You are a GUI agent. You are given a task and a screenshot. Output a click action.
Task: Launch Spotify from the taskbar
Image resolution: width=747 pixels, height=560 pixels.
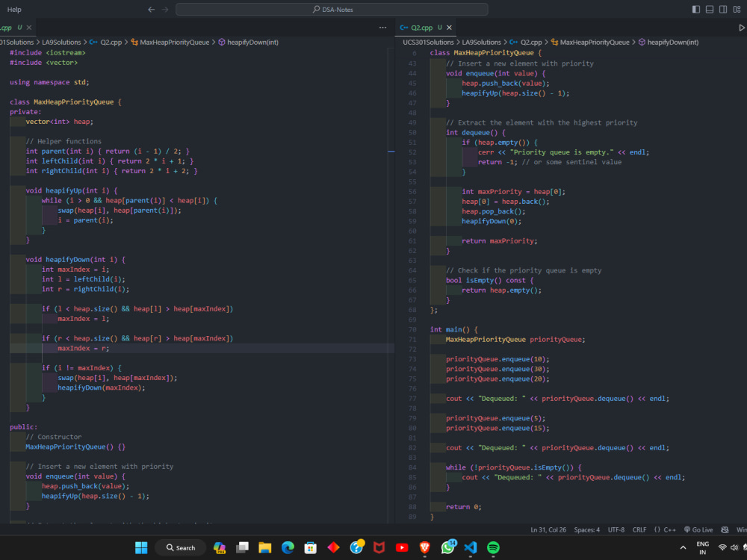point(493,547)
